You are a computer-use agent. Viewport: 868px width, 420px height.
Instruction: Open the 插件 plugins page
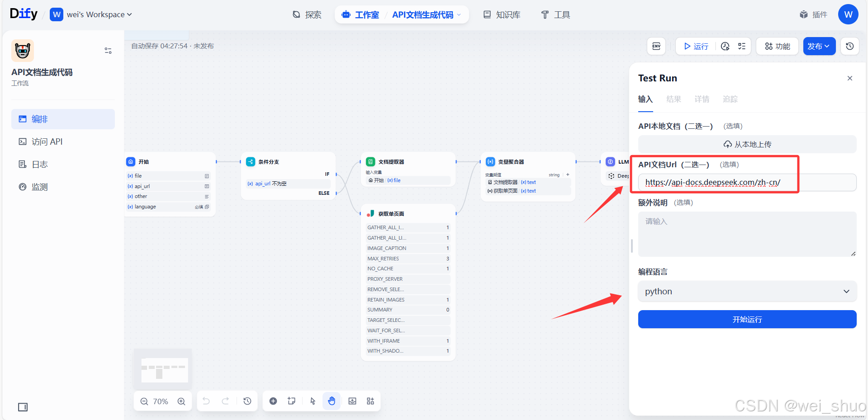(x=813, y=14)
